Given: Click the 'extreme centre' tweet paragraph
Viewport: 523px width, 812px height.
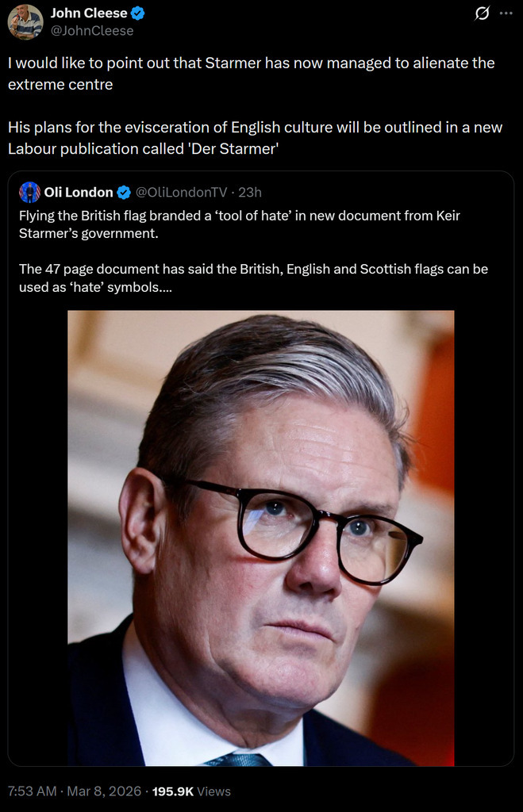Looking at the screenshot, I should [251, 73].
